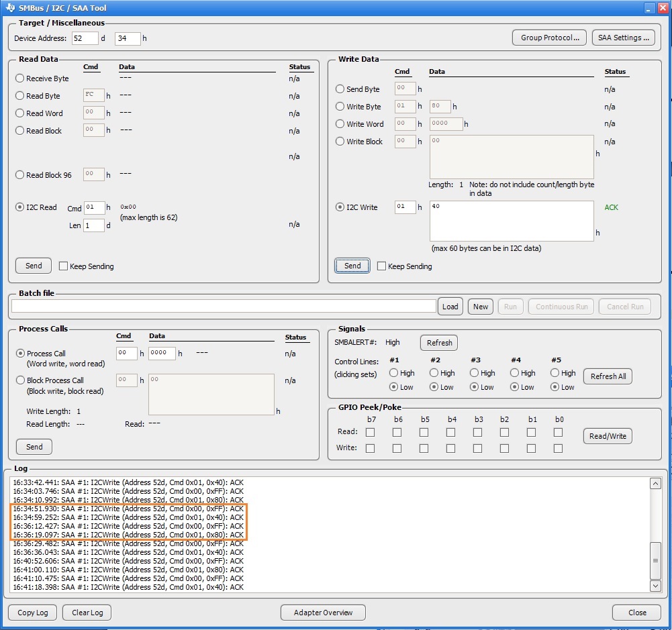Select the Read Byte option

[19, 96]
